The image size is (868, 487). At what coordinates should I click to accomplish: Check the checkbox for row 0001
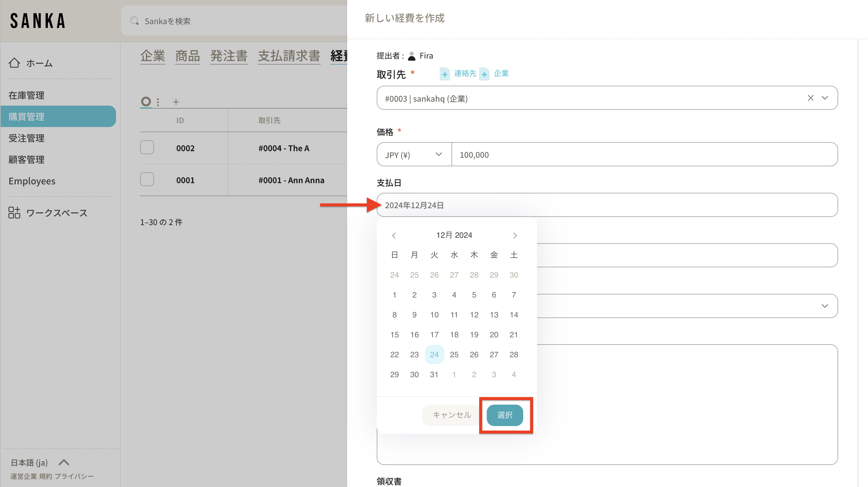(147, 180)
